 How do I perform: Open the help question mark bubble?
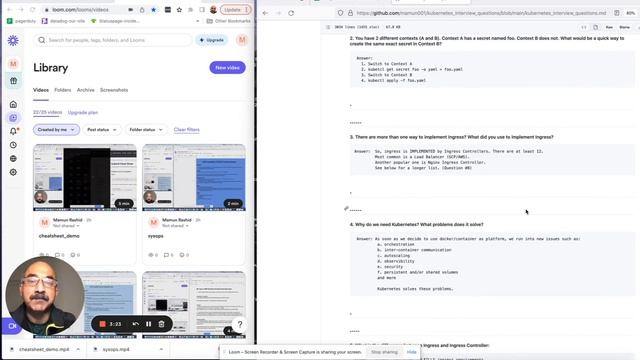point(240,324)
